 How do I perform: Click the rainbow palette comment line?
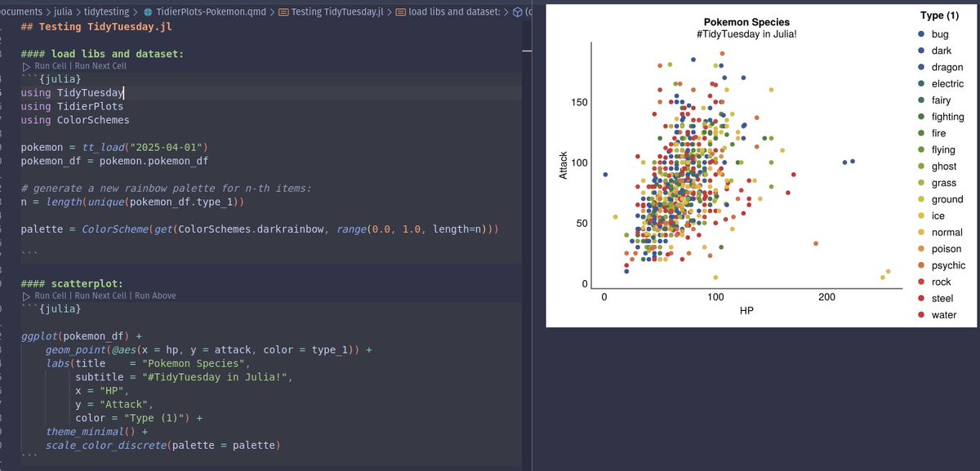(x=167, y=188)
